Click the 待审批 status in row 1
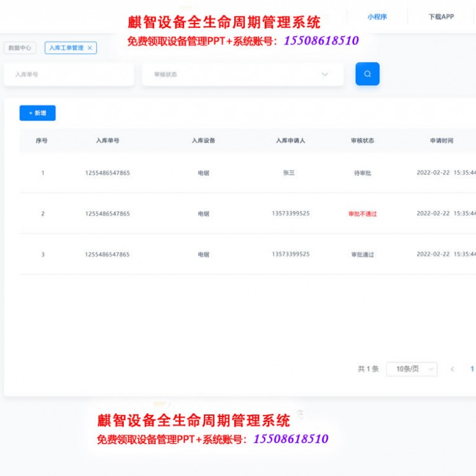Viewport: 476px width, 476px height. click(x=362, y=173)
